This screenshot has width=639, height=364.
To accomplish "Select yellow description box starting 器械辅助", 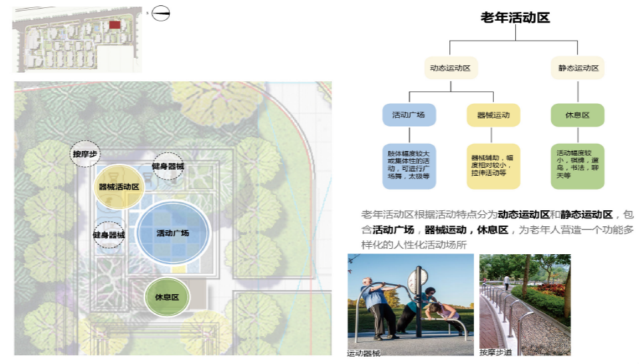I will coord(493,166).
